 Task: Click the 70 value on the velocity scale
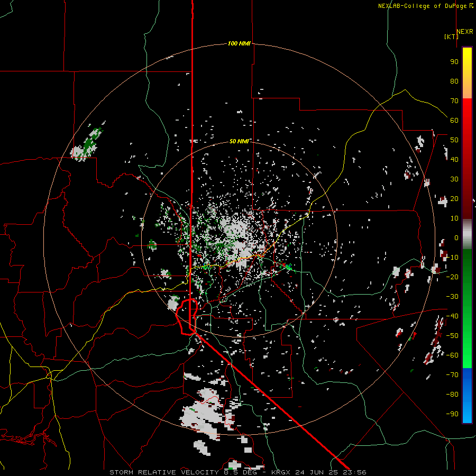pos(454,101)
